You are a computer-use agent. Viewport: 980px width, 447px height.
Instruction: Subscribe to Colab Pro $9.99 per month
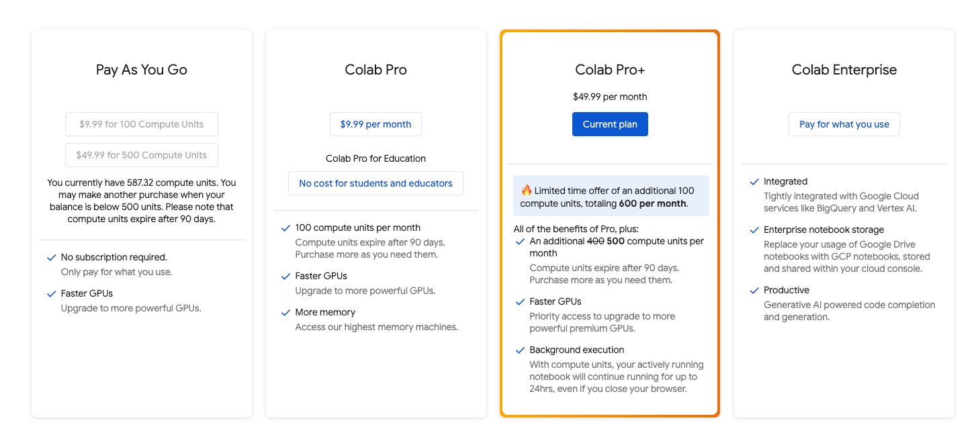pyautogui.click(x=375, y=124)
